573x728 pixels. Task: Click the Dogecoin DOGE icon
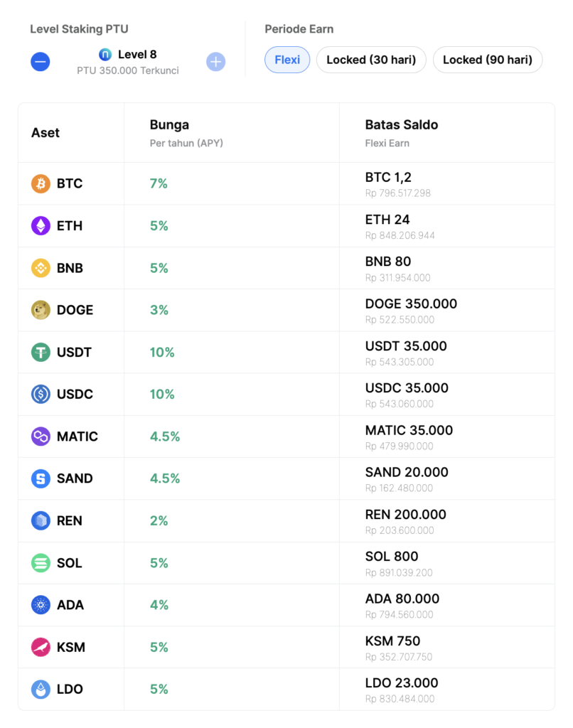tap(41, 310)
